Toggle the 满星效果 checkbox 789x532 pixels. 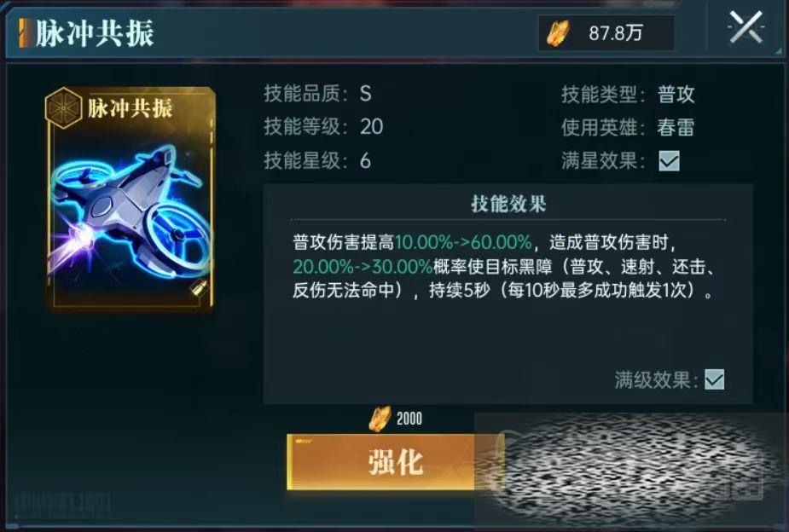[x=669, y=161]
